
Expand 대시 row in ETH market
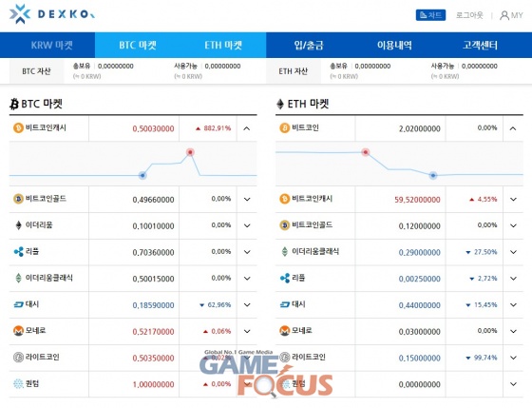point(513,304)
